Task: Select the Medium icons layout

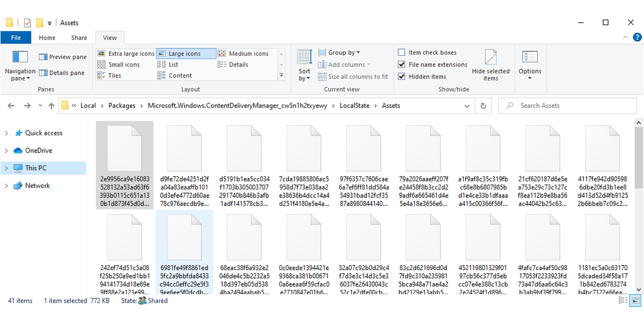Action: tap(248, 53)
